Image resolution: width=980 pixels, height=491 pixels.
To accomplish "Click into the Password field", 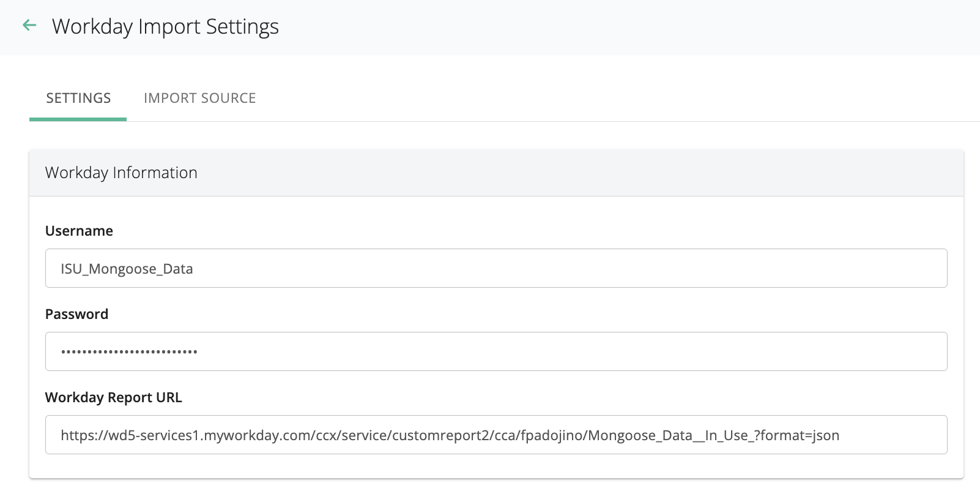I will (496, 351).
